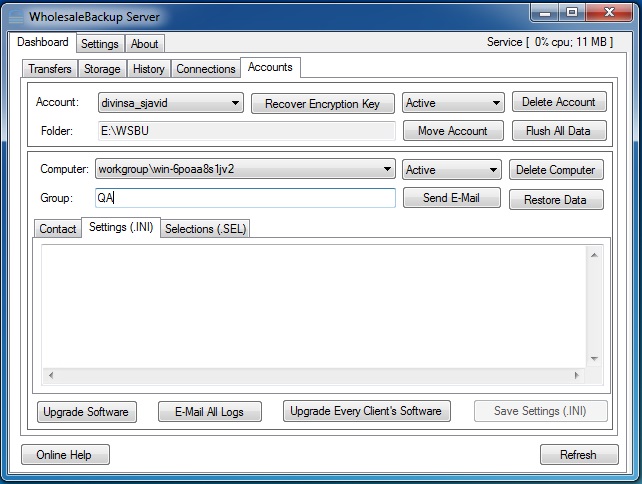Click the Move Account button
The image size is (642, 484).
(453, 131)
